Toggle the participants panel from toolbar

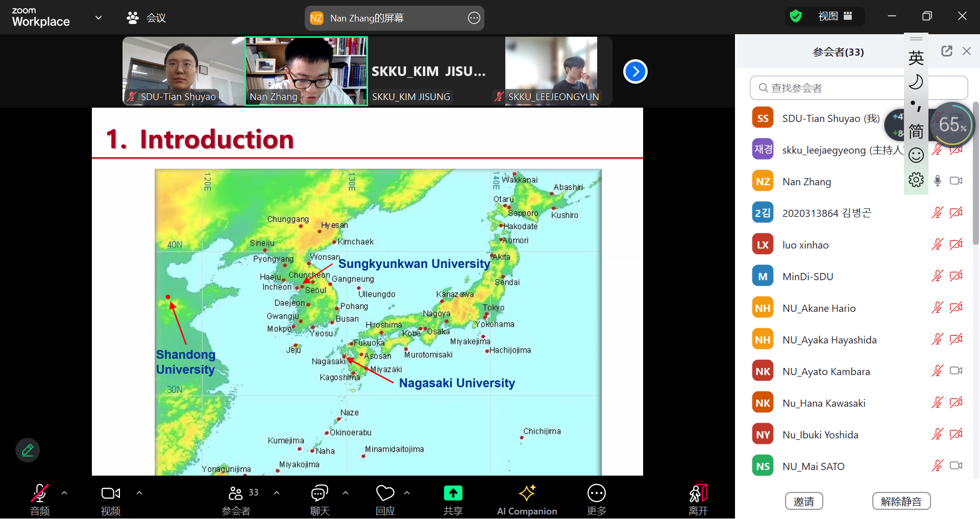point(236,493)
